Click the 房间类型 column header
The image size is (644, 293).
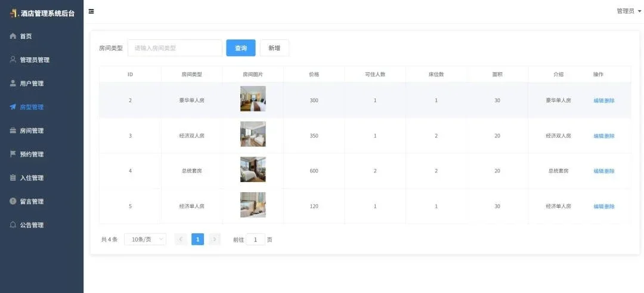point(192,75)
